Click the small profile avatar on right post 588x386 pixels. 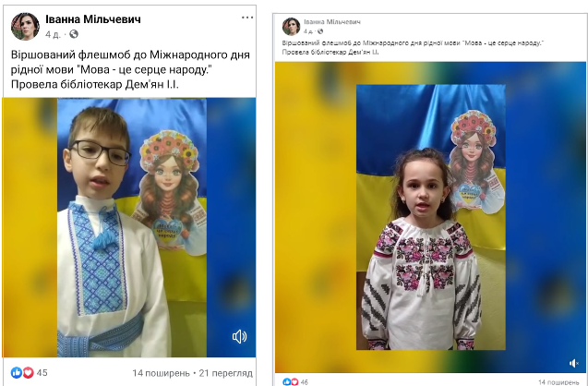291,26
